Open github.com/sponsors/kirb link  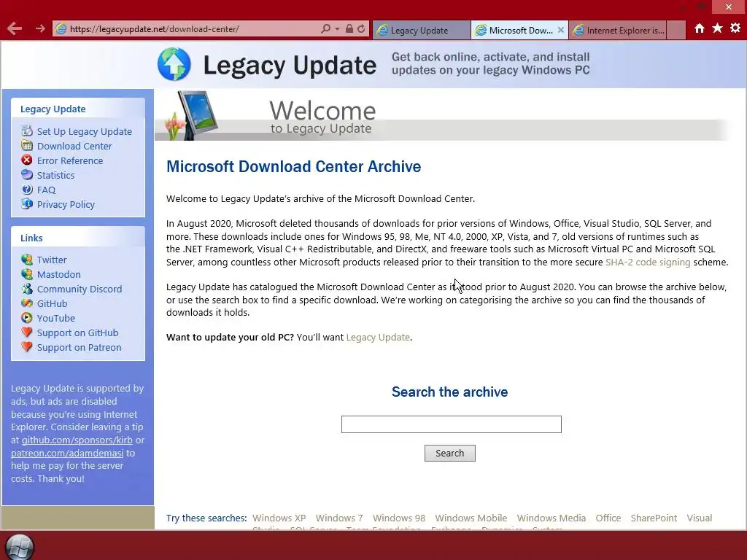77,440
